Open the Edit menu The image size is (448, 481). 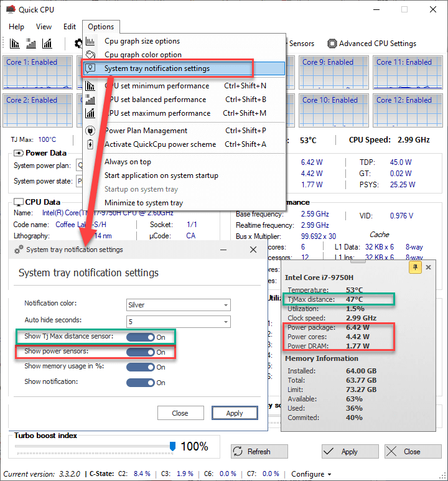70,27
